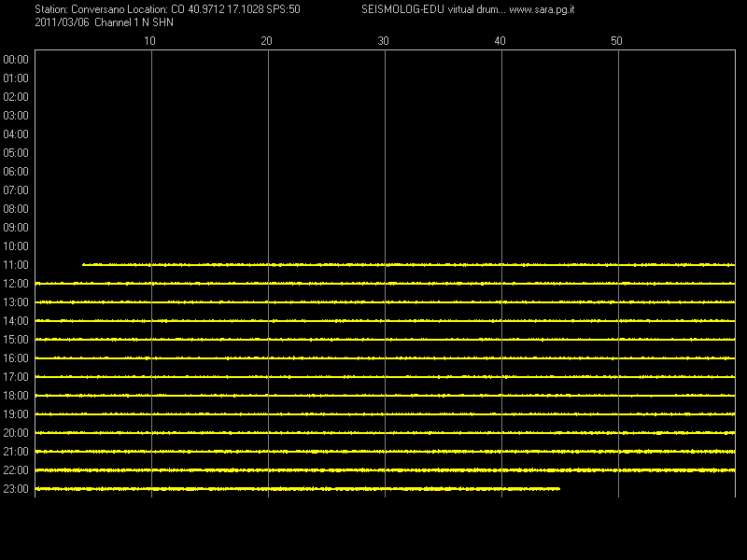Click the 09:00 hour label
The image size is (747, 560).
pyautogui.click(x=16, y=228)
